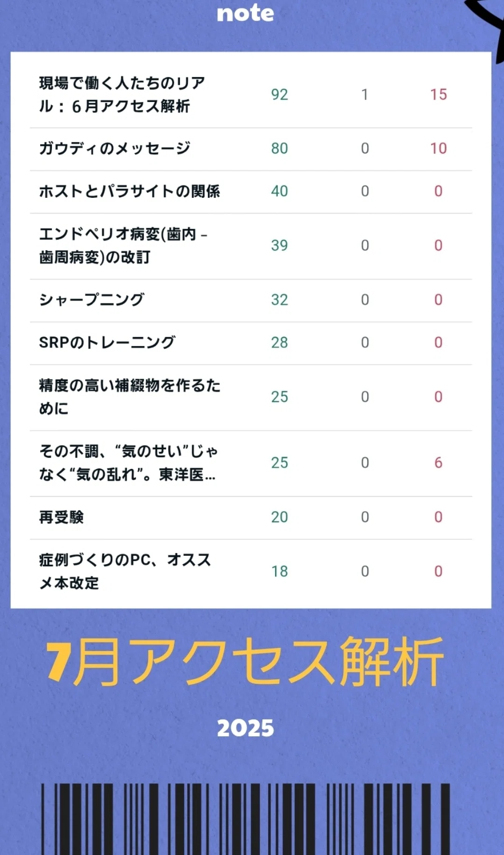Click the barcode graphic at bottom
The height and width of the screenshot is (855, 504).
(245, 819)
